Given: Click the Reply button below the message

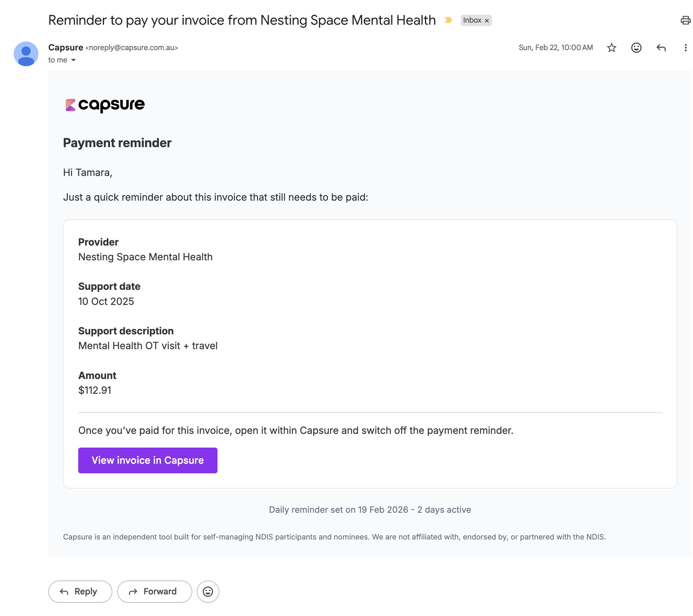Looking at the screenshot, I should (x=80, y=592).
